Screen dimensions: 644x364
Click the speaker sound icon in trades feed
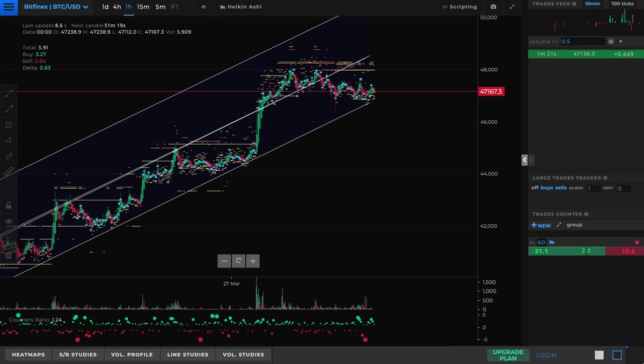click(x=620, y=41)
